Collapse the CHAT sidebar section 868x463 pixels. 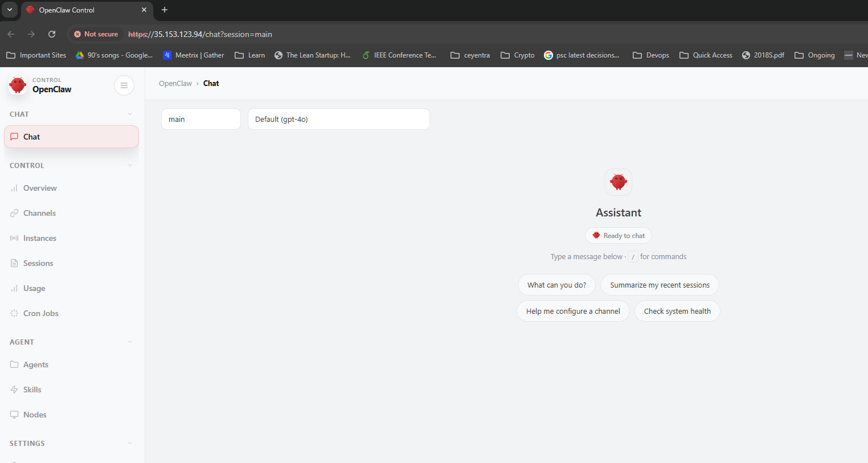pyautogui.click(x=130, y=114)
